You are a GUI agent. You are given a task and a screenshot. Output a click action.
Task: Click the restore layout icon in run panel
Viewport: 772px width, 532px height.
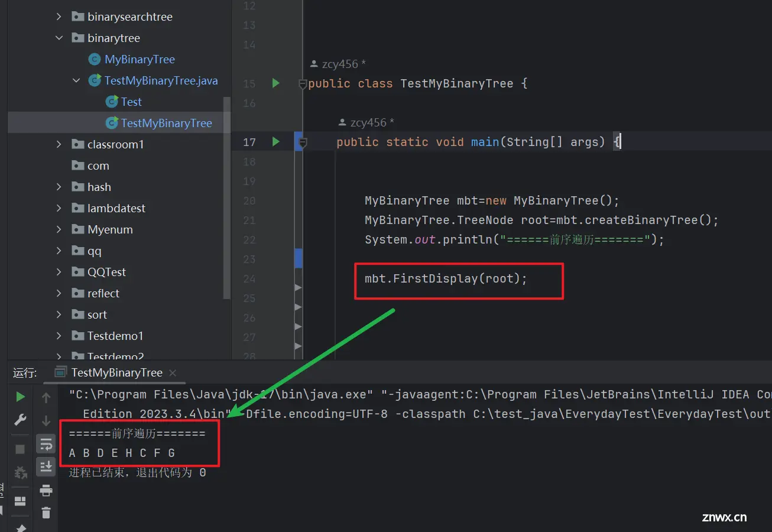(x=20, y=501)
